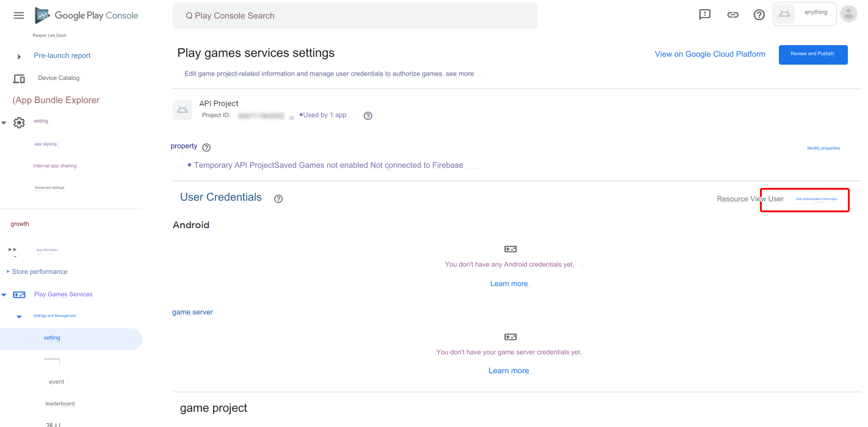
Task: Collapse Settings and Management submenu
Action: pyautogui.click(x=19, y=317)
